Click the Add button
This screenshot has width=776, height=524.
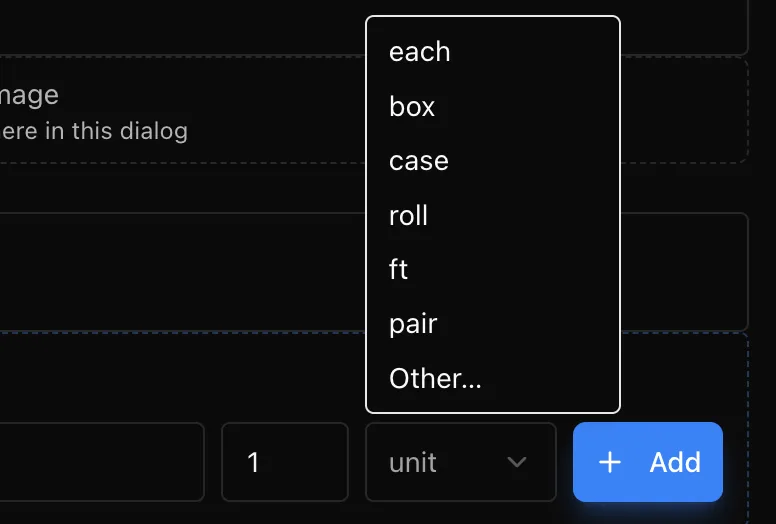(x=648, y=462)
